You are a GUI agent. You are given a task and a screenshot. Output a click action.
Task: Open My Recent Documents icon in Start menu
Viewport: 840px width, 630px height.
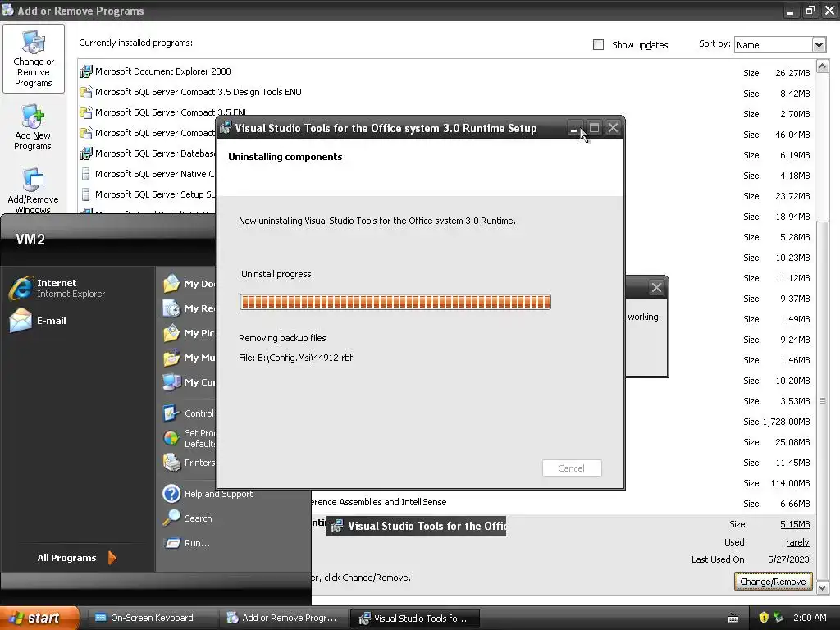click(x=171, y=308)
